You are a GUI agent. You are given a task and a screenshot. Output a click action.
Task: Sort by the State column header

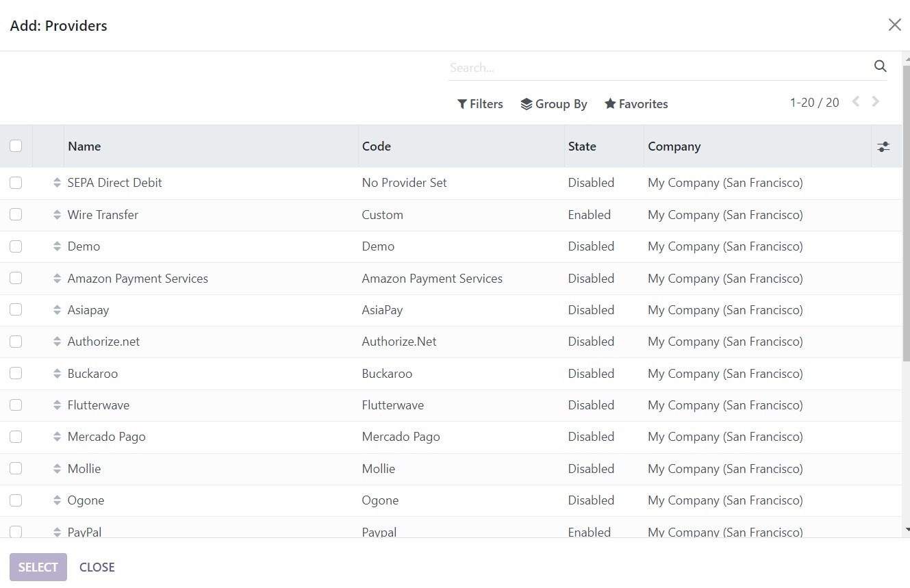click(x=605, y=146)
